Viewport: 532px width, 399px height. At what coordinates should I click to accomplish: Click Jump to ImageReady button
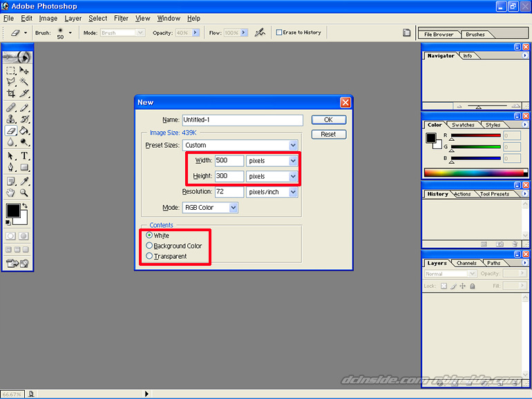17,263
